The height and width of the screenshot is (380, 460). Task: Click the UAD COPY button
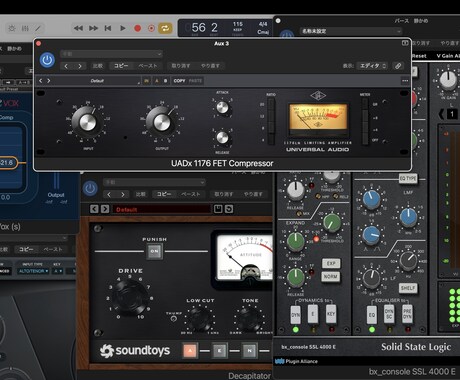tap(179, 81)
